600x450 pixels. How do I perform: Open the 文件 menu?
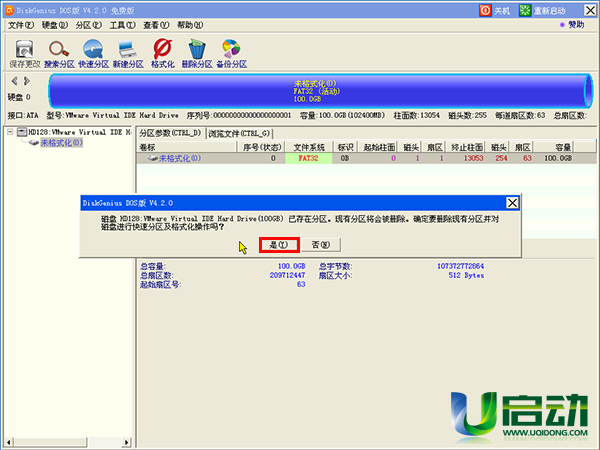click(x=21, y=25)
